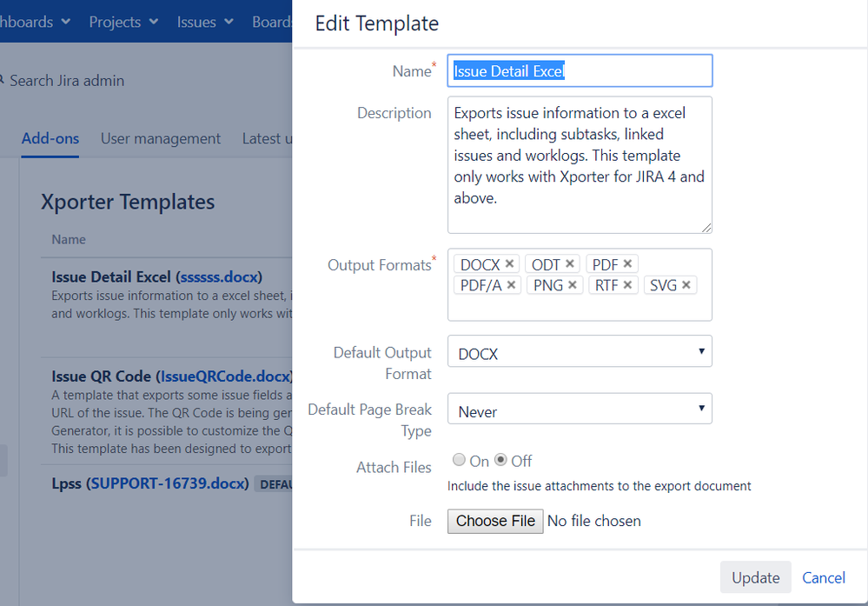Remove the RTF output format tag
Viewport: 868px width, 606px height.
(627, 284)
